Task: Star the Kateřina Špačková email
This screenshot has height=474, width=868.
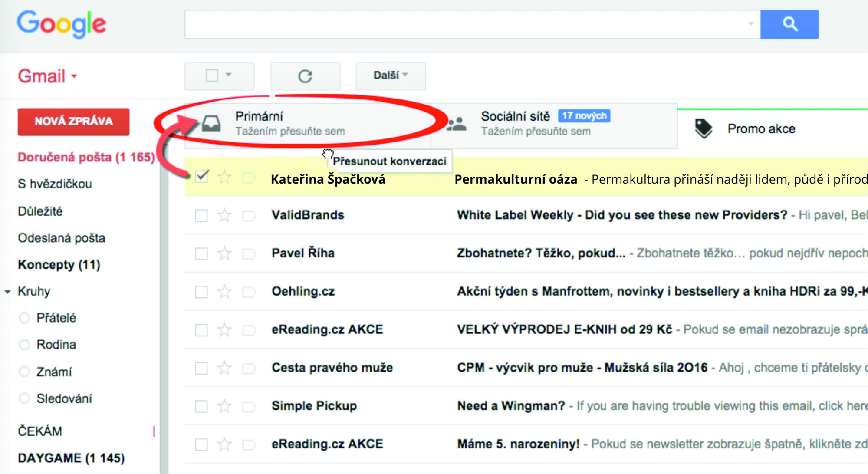Action: (x=224, y=177)
